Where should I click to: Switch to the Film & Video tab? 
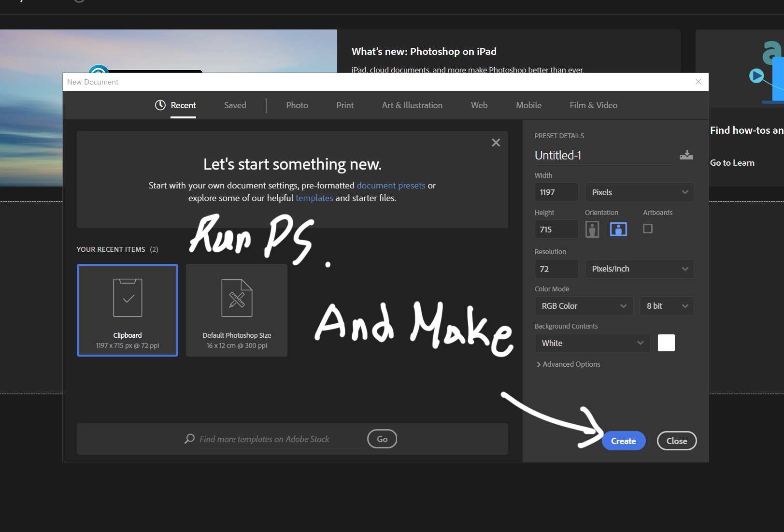593,105
